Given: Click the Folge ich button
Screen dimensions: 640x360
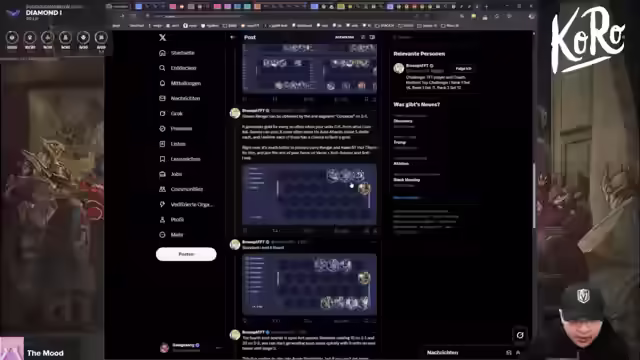Looking at the screenshot, I should point(464,69).
